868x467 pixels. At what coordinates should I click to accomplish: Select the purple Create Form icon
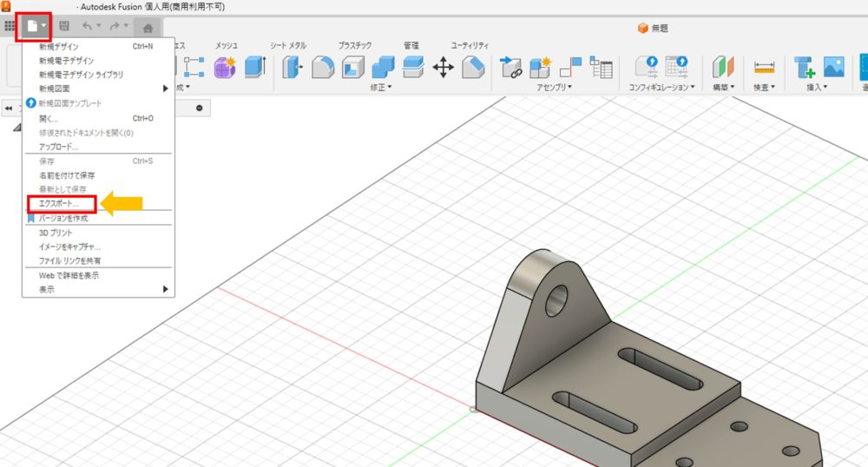coord(226,67)
